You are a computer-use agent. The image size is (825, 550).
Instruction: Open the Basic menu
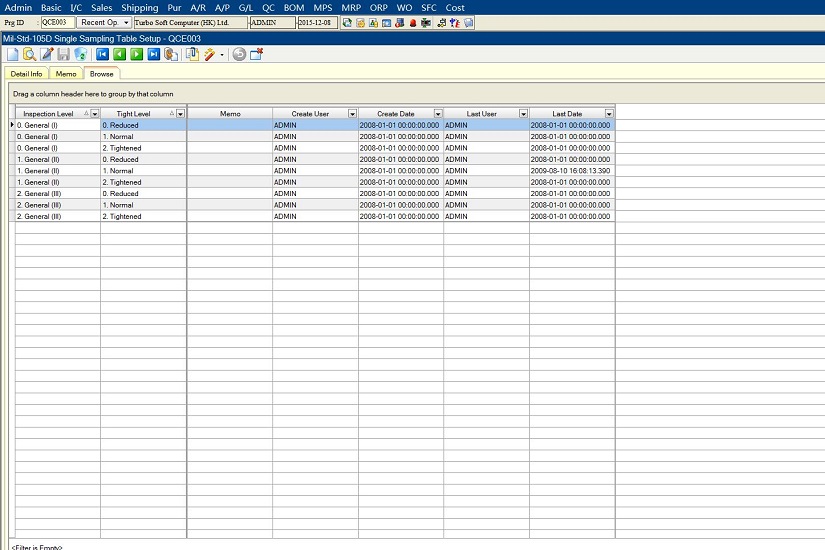click(51, 7)
